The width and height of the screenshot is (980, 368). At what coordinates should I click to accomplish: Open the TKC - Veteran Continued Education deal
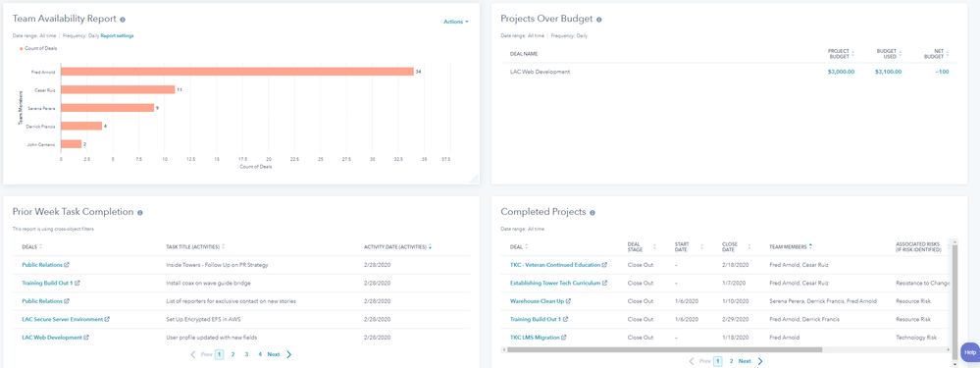coord(555,265)
